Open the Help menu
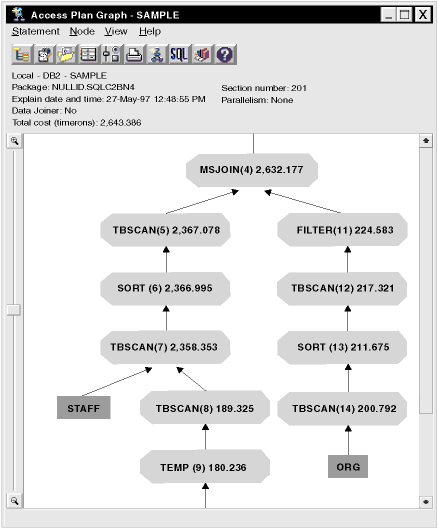 (150, 31)
